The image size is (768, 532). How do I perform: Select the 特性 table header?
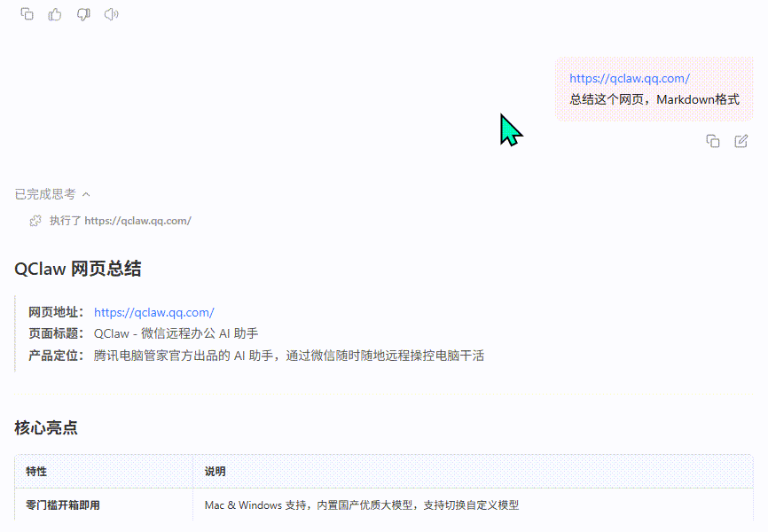point(37,472)
